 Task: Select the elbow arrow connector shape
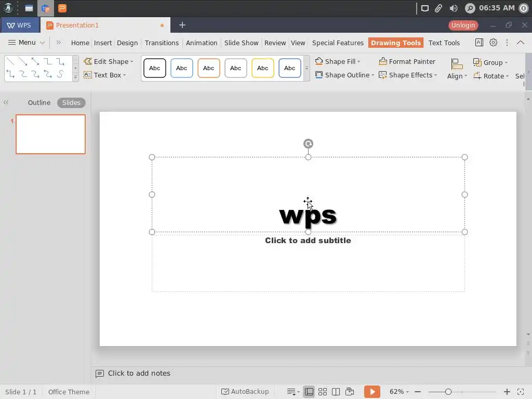pyautogui.click(x=60, y=61)
